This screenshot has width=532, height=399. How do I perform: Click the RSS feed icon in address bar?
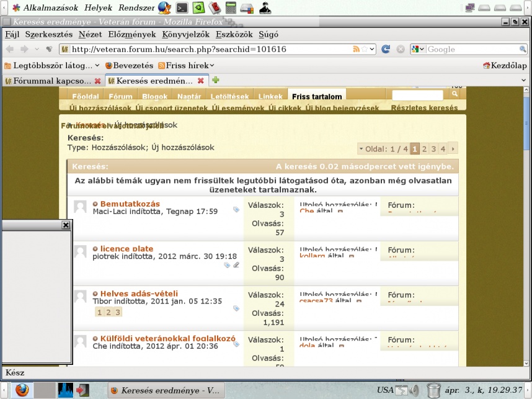357,49
